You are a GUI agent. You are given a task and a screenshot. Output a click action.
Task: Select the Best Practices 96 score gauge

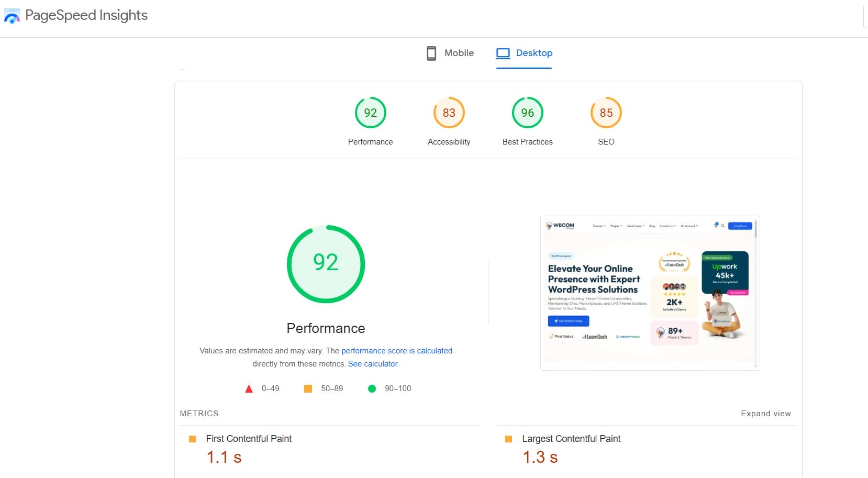pos(527,113)
